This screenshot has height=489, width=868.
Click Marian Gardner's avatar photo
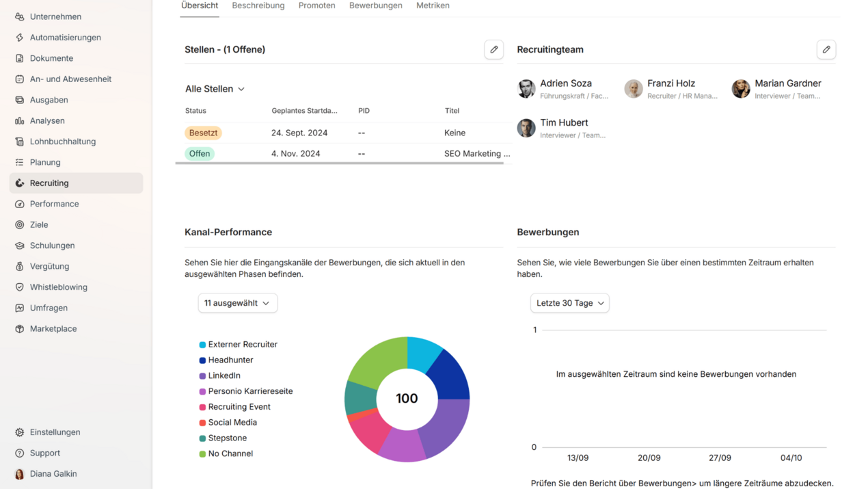[741, 89]
